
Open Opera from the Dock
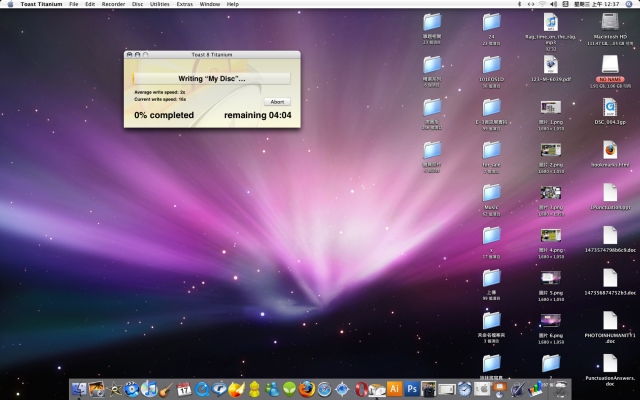click(360, 389)
